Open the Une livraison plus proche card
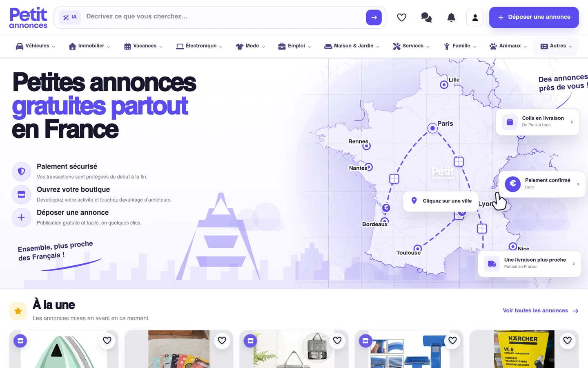 pyautogui.click(x=530, y=264)
